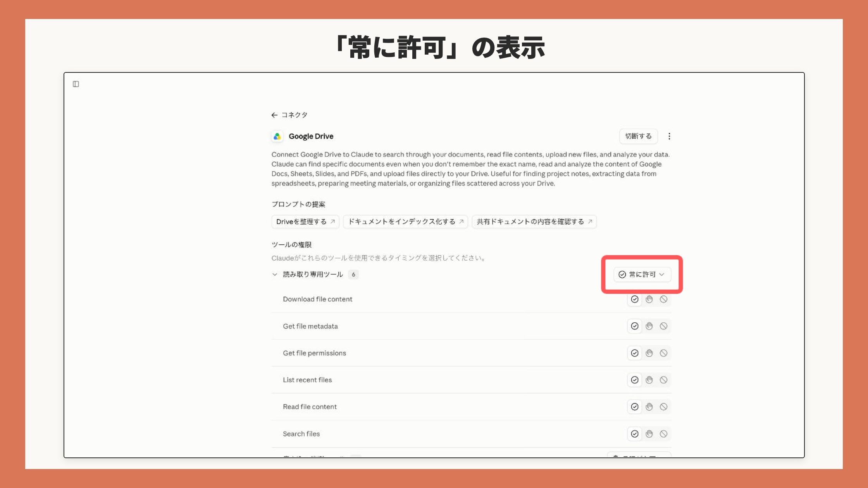
Task: Block the Search files tool
Action: coord(664,434)
